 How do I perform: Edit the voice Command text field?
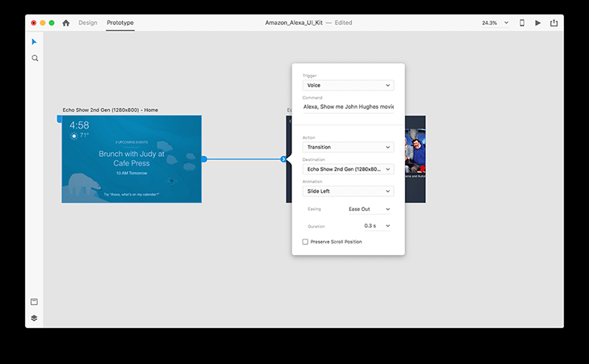(x=348, y=107)
